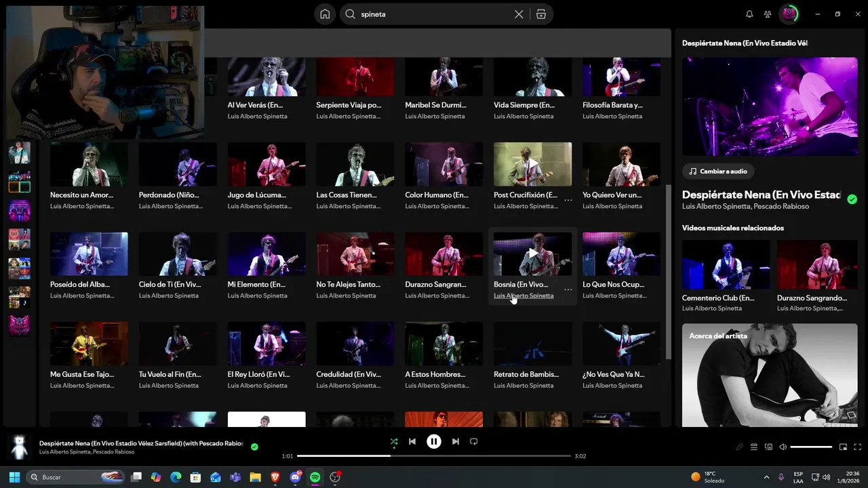This screenshot has height=488, width=868.
Task: Click the Windows taskbar 'Buscar' search box
Action: click(76, 477)
